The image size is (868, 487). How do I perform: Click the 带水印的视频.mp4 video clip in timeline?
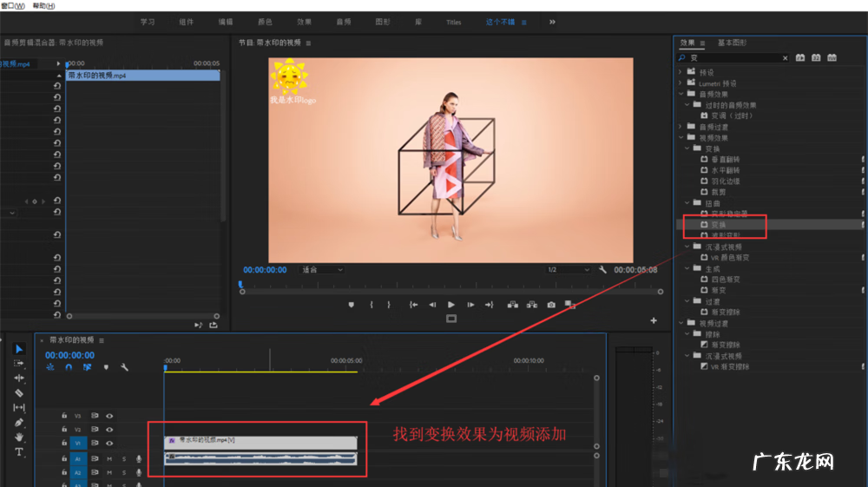pos(260,442)
